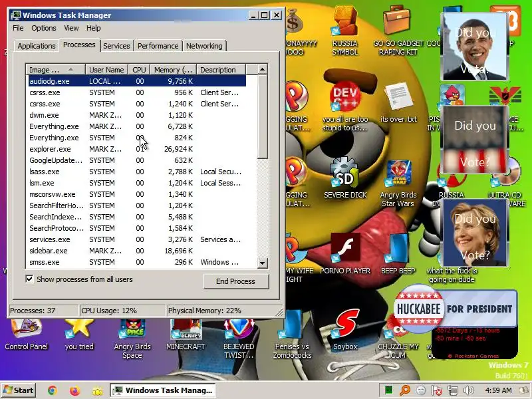
Task: Click the gray round tray icon
Action: [x=421, y=390]
